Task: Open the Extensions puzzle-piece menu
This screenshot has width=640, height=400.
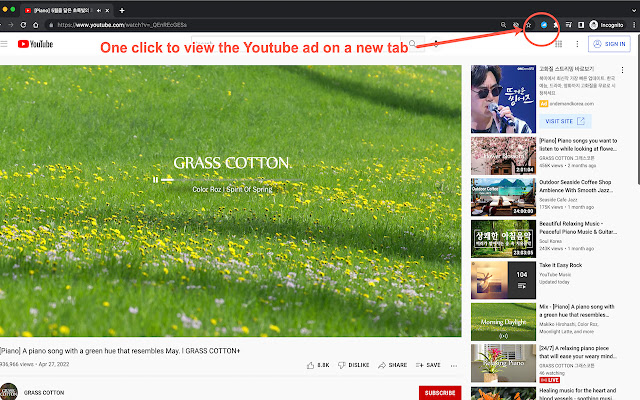Action: point(556,25)
